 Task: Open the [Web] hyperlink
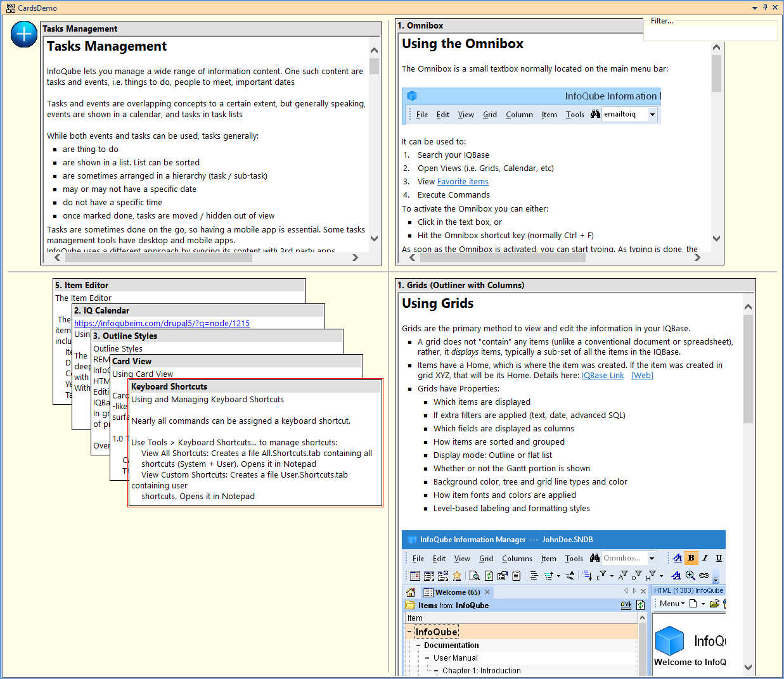[642, 376]
